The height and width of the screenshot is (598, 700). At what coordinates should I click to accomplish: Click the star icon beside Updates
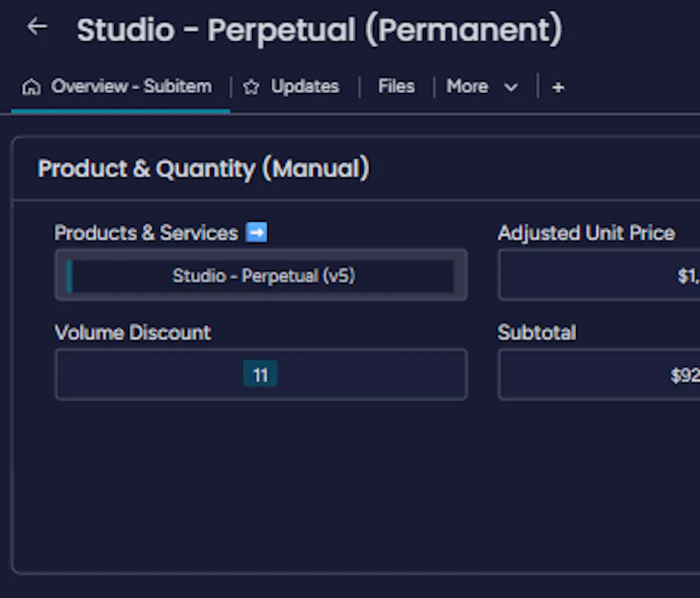click(x=251, y=87)
